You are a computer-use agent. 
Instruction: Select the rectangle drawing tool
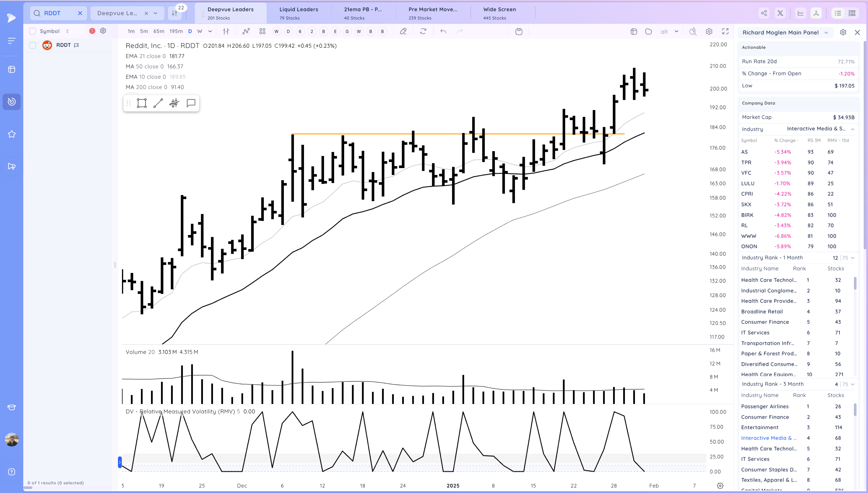(x=141, y=103)
